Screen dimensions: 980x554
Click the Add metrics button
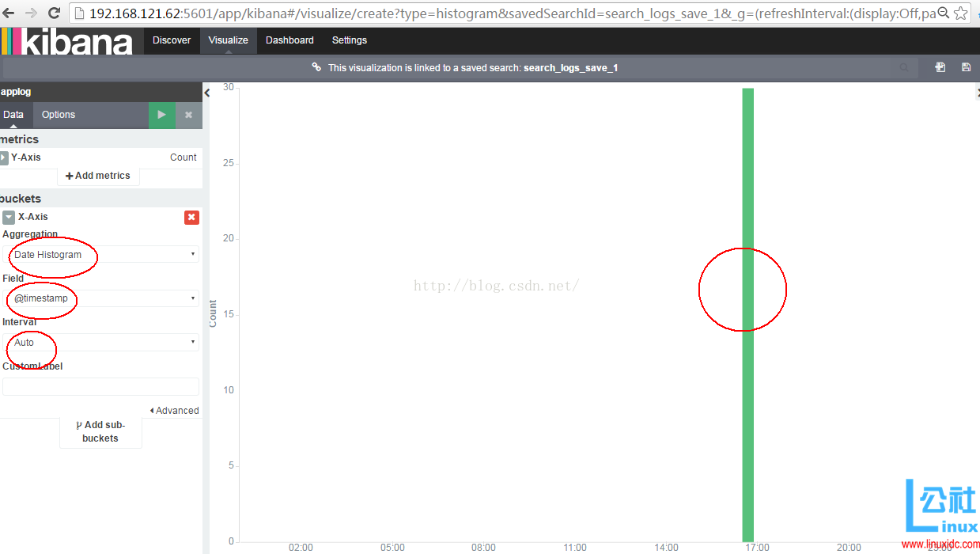(x=98, y=176)
